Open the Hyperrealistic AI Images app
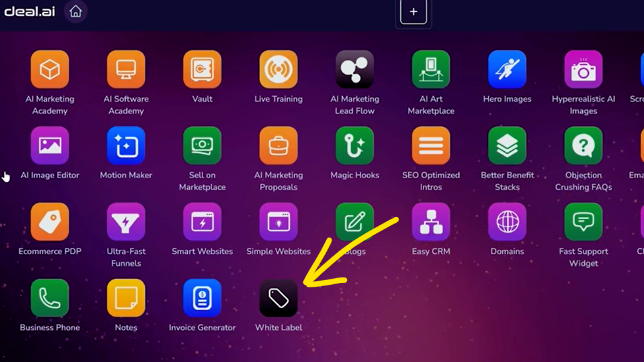The height and width of the screenshot is (362, 644). point(584,69)
